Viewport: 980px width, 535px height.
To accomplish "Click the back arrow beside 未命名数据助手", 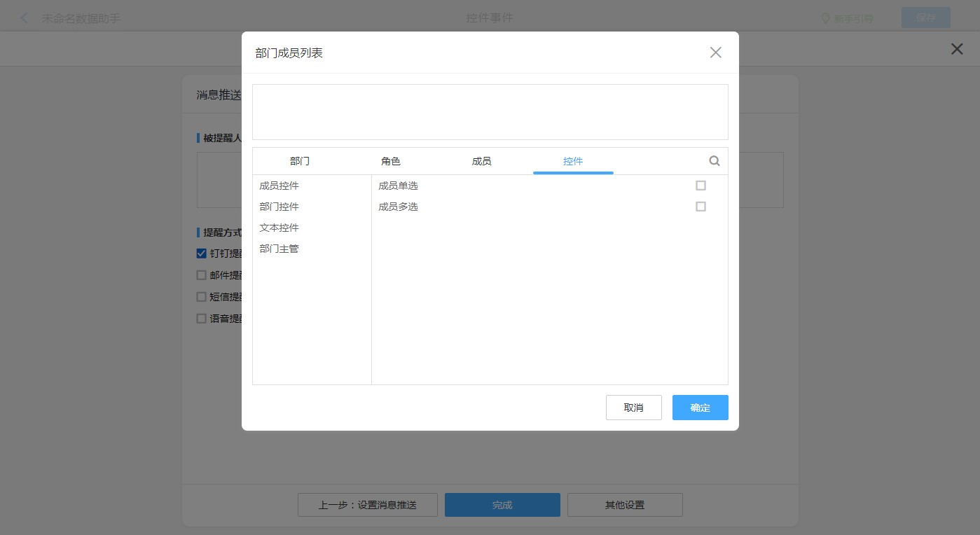I will tap(25, 18).
